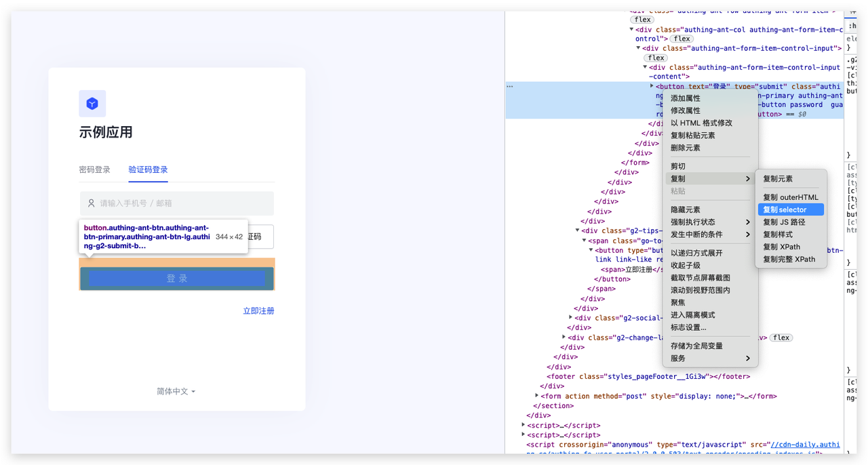Screen dimensions: 868x465
Task: Open the 强制执行状态 submenu arrow
Action: tap(747, 222)
